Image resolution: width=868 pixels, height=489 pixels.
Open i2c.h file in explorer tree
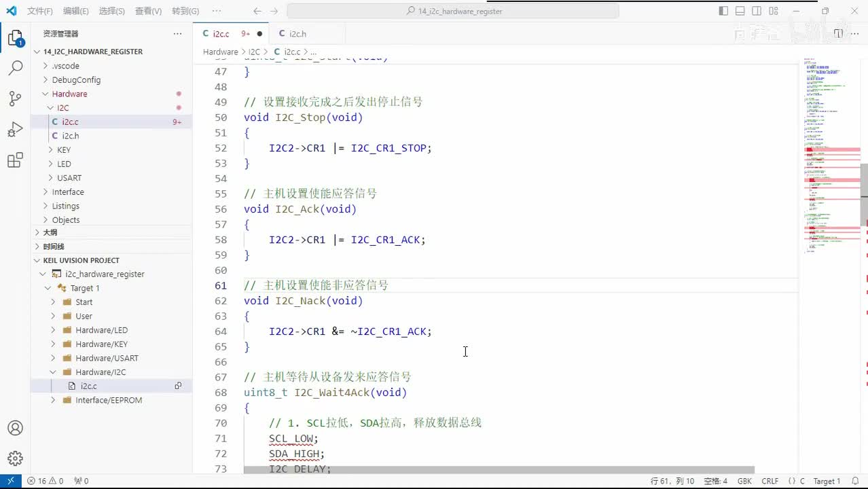tap(71, 136)
